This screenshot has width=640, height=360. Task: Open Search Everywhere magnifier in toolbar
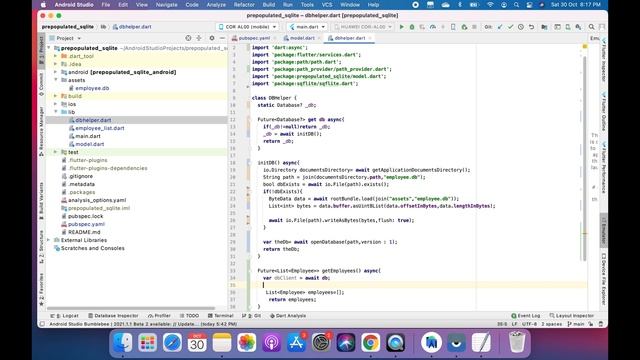[x=591, y=27]
